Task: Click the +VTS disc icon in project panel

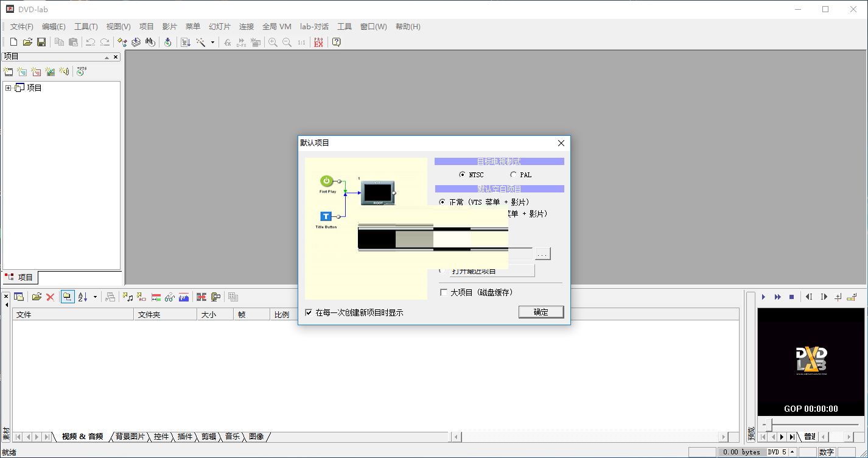Action: tap(82, 71)
